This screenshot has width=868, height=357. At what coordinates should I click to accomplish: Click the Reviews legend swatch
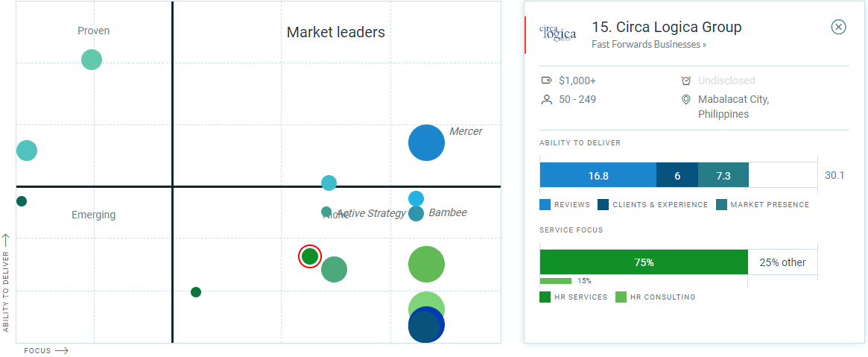(x=545, y=205)
